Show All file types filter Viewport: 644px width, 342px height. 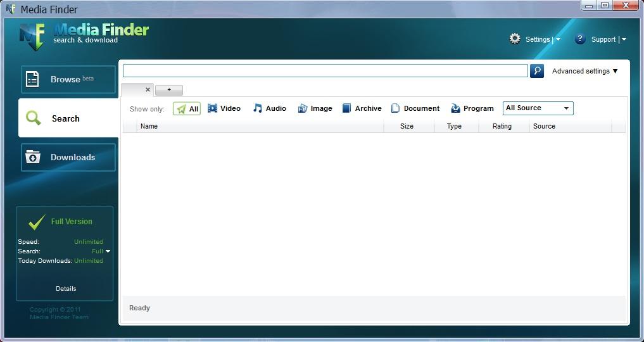click(x=187, y=108)
